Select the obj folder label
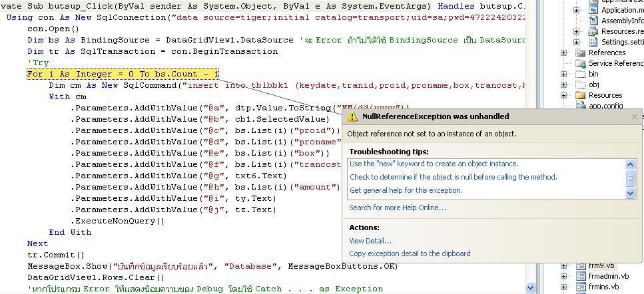 (x=594, y=84)
